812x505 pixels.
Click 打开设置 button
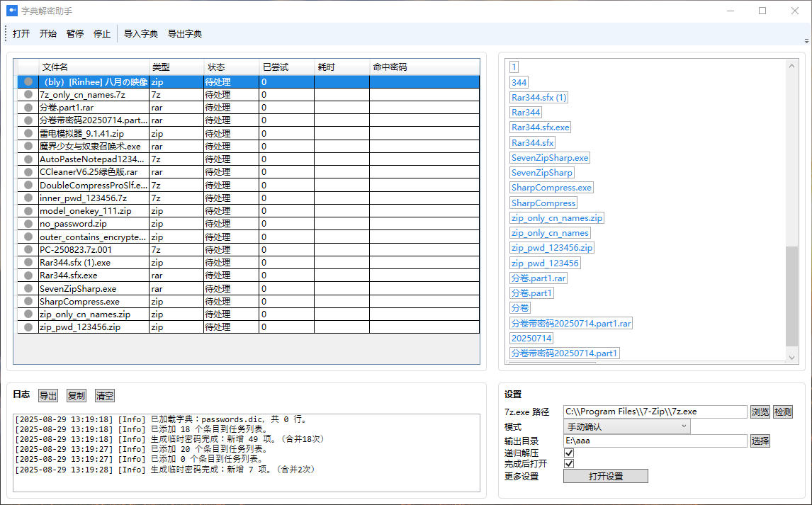pos(606,476)
